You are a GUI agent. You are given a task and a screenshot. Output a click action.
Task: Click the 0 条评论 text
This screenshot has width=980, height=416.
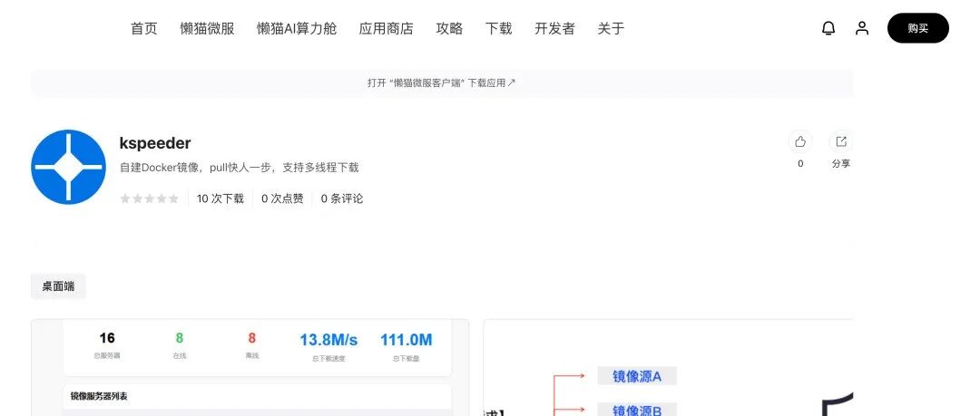pos(342,198)
